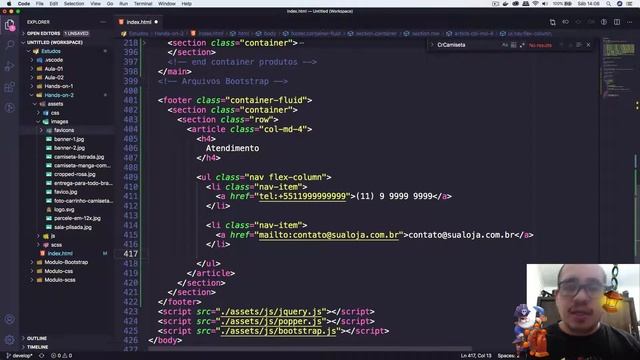Image resolution: width=640 pixels, height=360 pixels.
Task: Expand folded section at line 218
Action: [144, 43]
